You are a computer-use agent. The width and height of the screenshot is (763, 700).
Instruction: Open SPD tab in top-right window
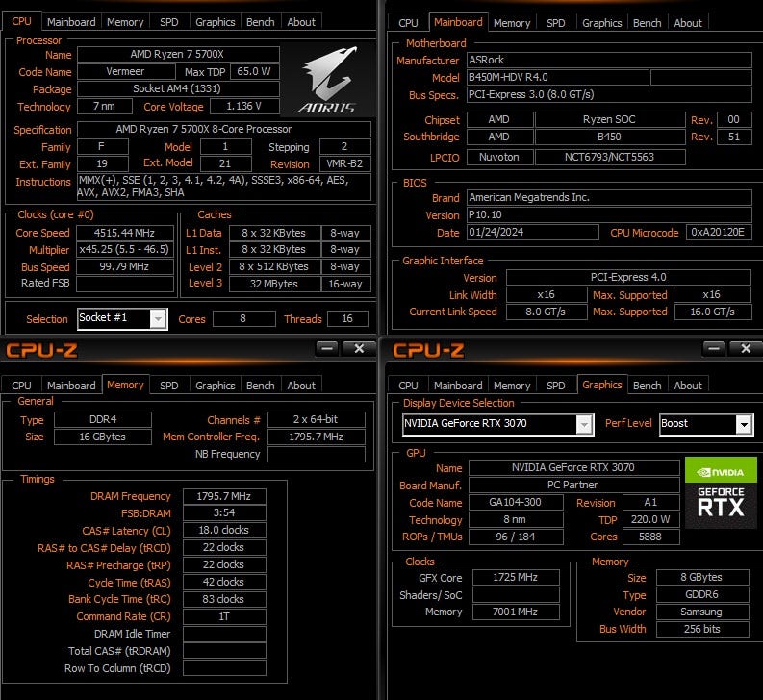coord(556,23)
